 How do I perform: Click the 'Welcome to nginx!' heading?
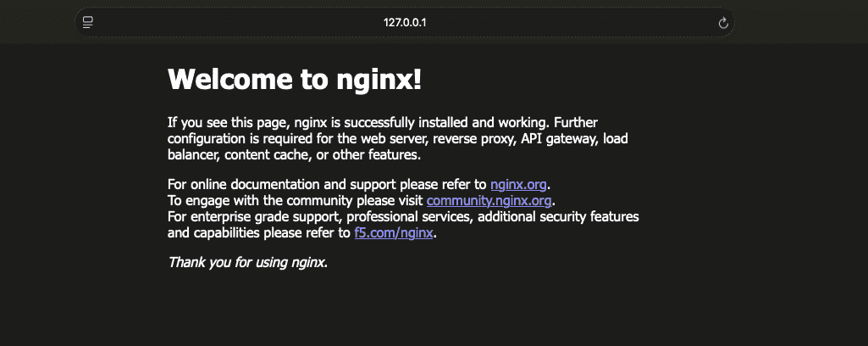(295, 80)
